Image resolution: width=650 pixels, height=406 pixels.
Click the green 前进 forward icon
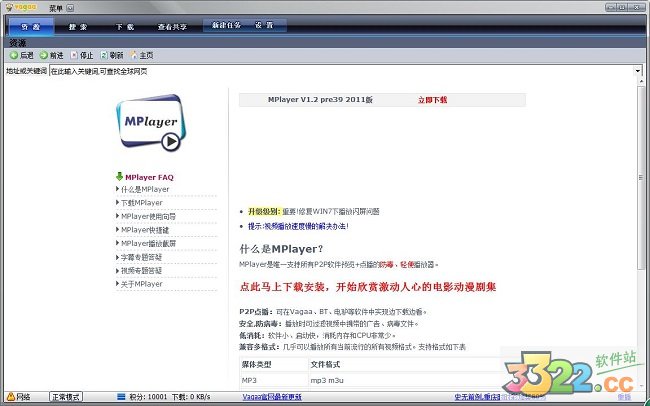point(44,55)
